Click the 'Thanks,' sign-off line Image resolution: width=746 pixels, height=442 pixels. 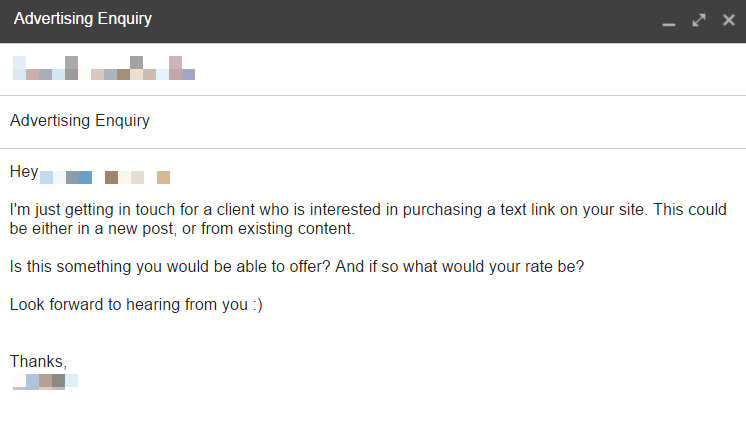coord(38,362)
